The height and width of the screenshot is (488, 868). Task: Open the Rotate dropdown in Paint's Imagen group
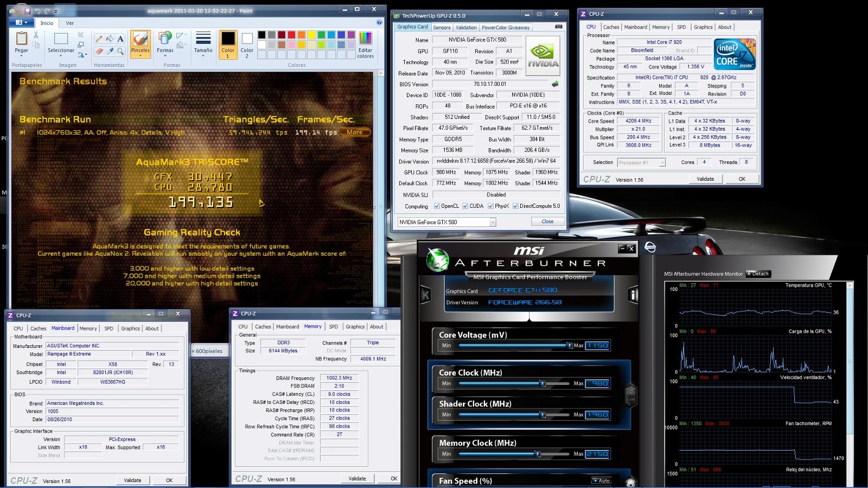(x=82, y=54)
